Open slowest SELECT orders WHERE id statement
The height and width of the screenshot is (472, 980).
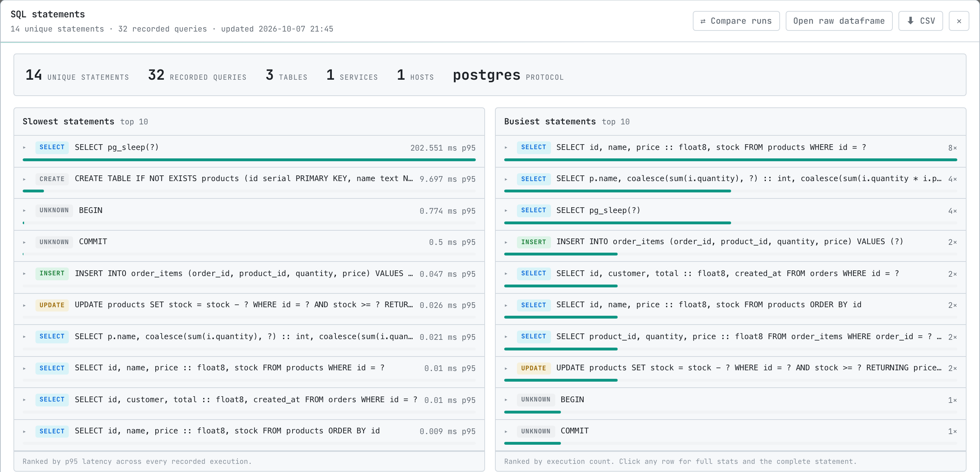pyautogui.click(x=249, y=404)
